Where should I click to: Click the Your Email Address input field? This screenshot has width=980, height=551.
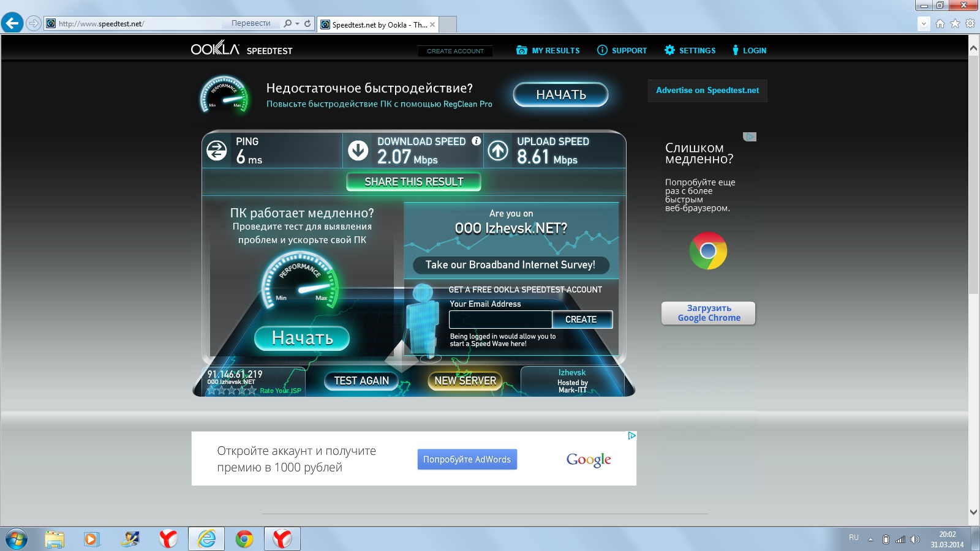coord(500,320)
